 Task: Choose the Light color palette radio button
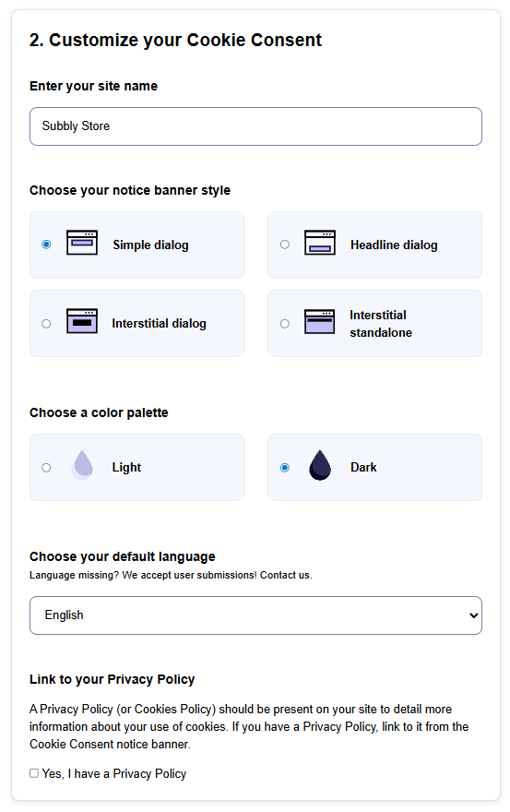[47, 468]
